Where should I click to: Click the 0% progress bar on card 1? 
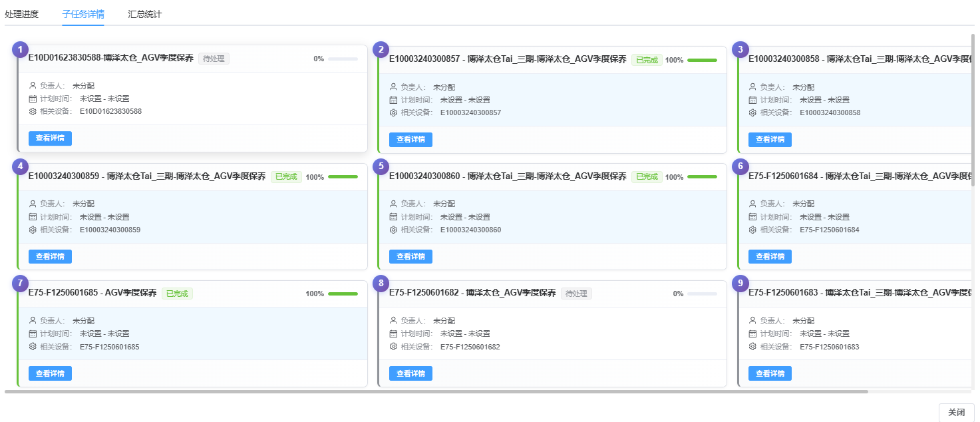[343, 59]
